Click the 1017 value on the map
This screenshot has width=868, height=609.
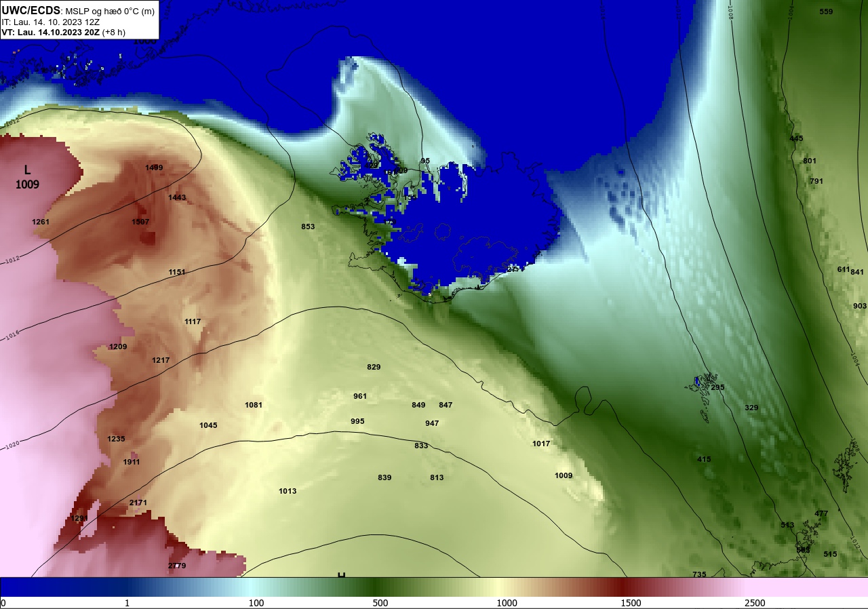(541, 444)
